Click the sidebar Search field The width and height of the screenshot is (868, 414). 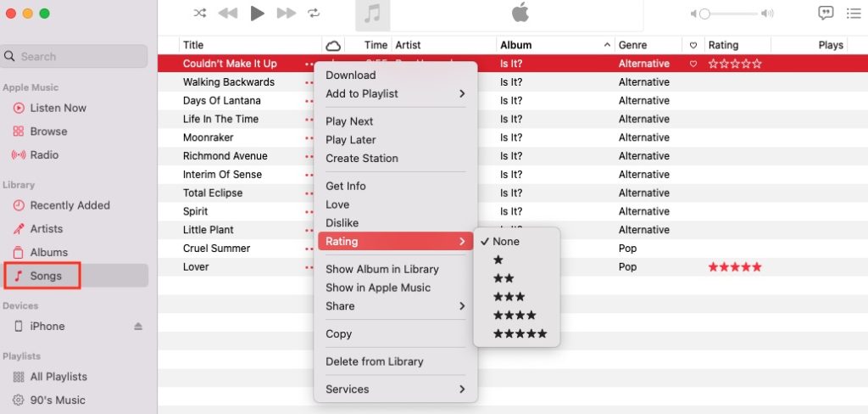point(75,56)
